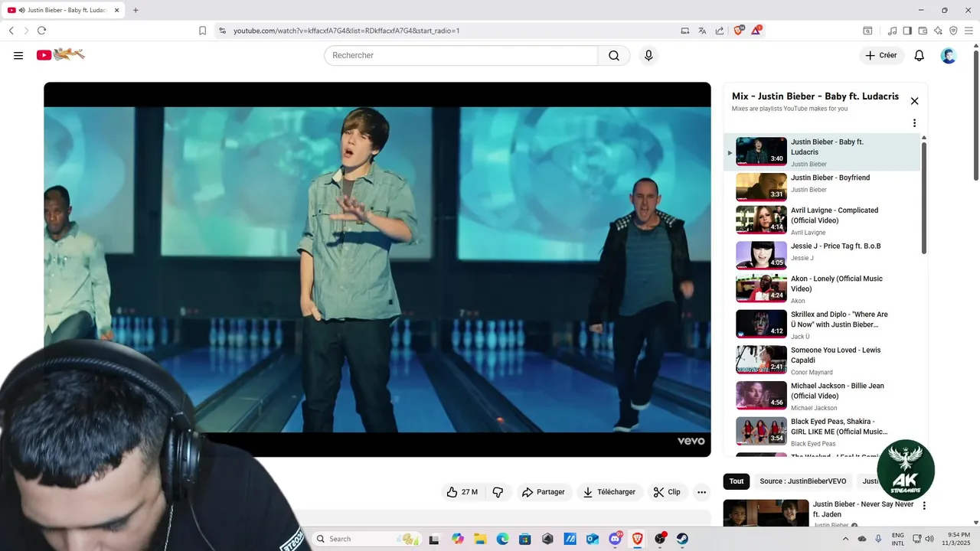
Task: Share this page from address bar
Action: pos(720,31)
